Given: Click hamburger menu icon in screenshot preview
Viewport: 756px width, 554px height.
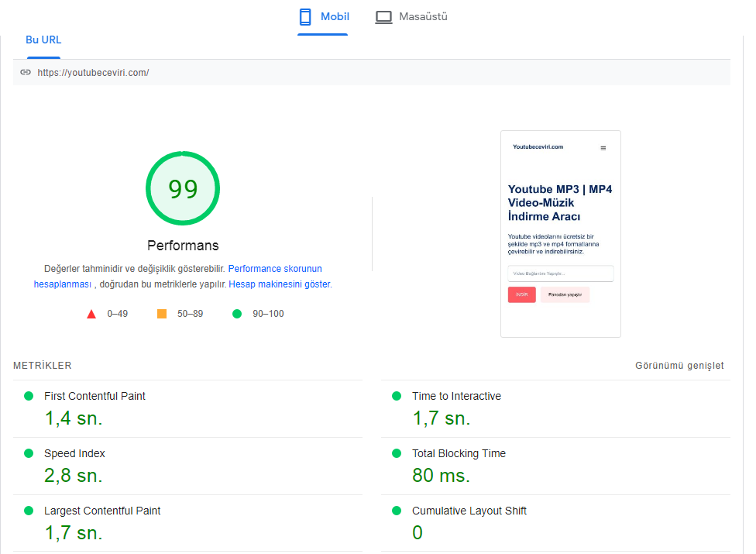Looking at the screenshot, I should 603,148.
